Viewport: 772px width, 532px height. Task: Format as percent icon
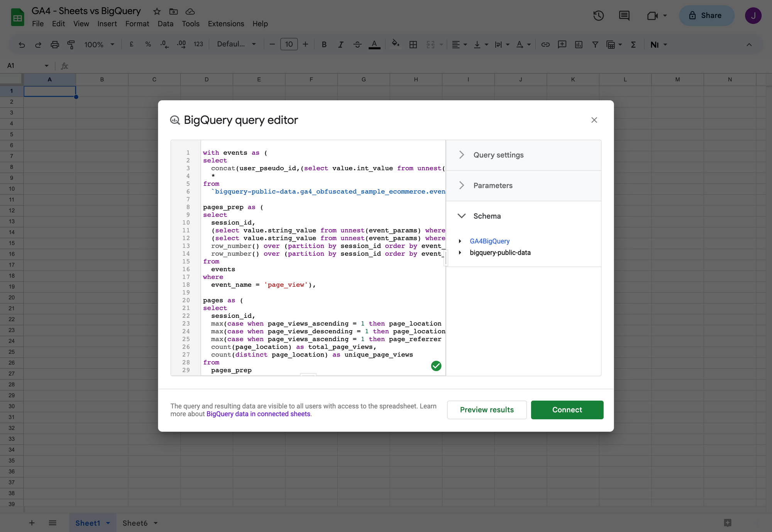tap(148, 44)
